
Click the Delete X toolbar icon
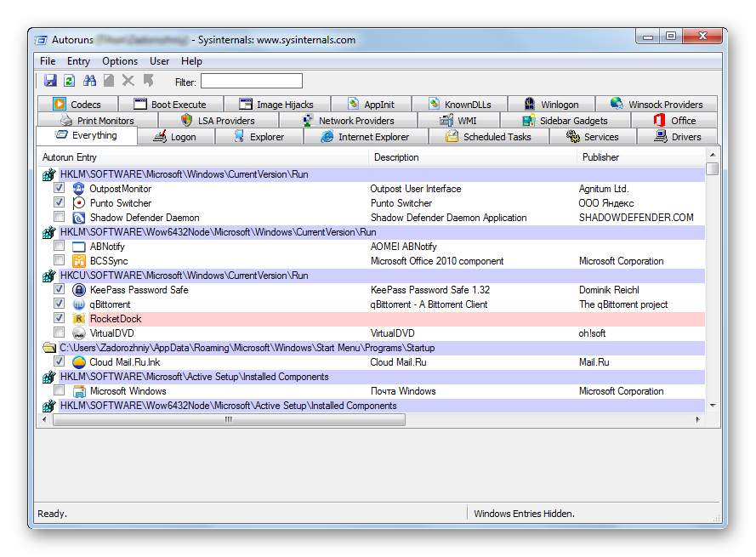click(128, 81)
